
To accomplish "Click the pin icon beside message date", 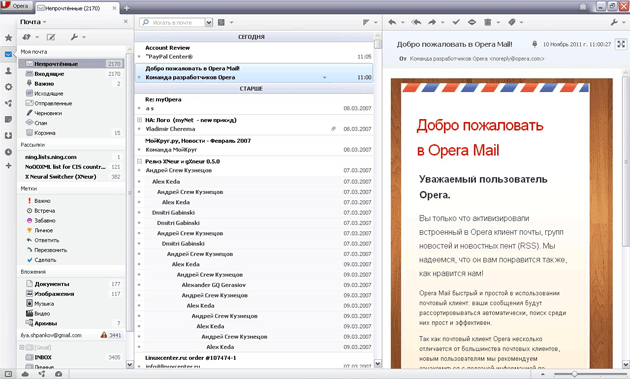I will [534, 44].
